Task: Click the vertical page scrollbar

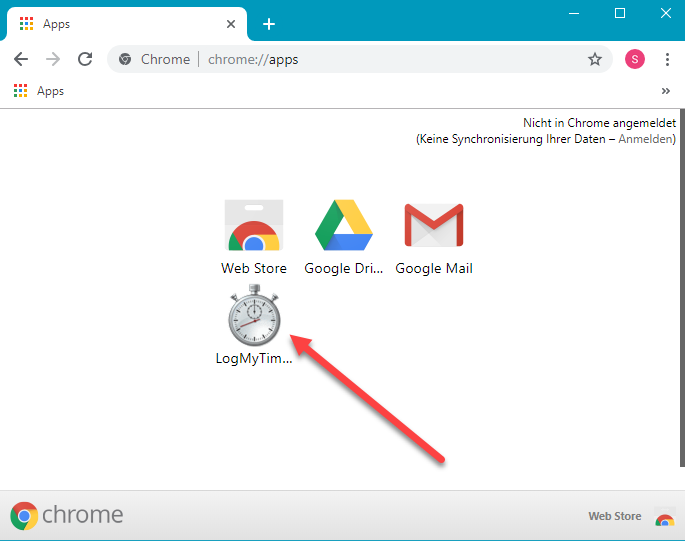Action: (x=682, y=288)
